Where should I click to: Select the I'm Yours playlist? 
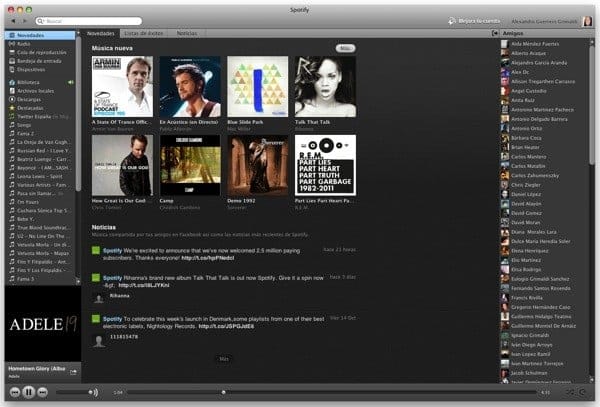click(x=40, y=202)
